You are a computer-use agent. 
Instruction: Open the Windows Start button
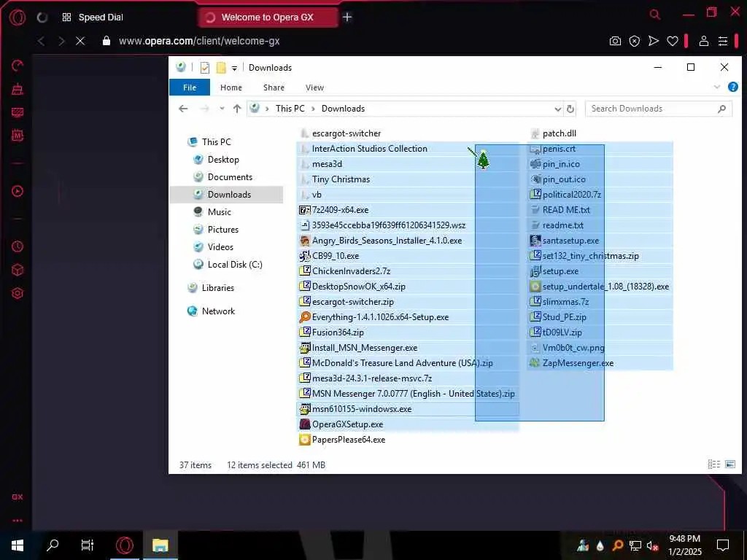tap(18, 545)
